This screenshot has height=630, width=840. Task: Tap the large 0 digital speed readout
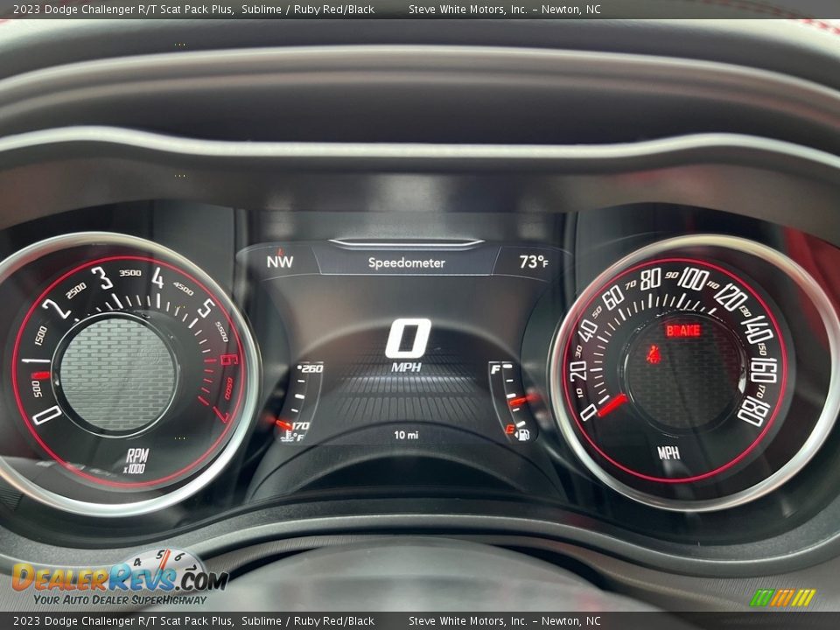(409, 339)
